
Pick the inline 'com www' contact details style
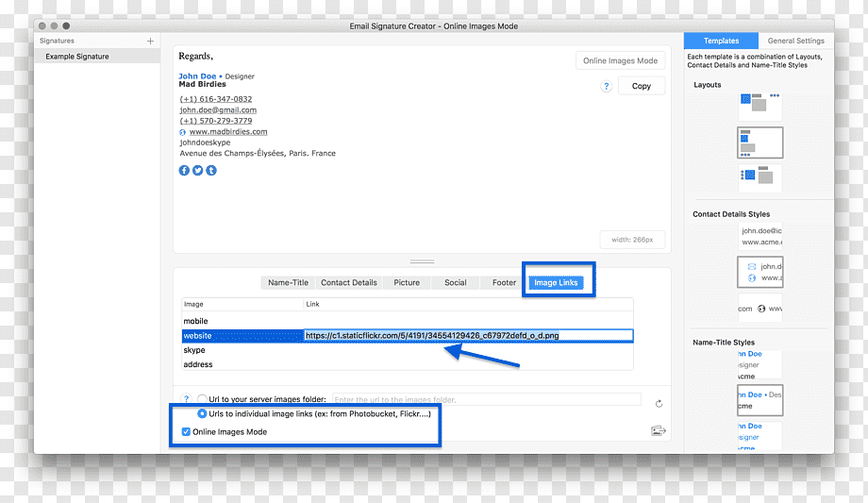[759, 309]
